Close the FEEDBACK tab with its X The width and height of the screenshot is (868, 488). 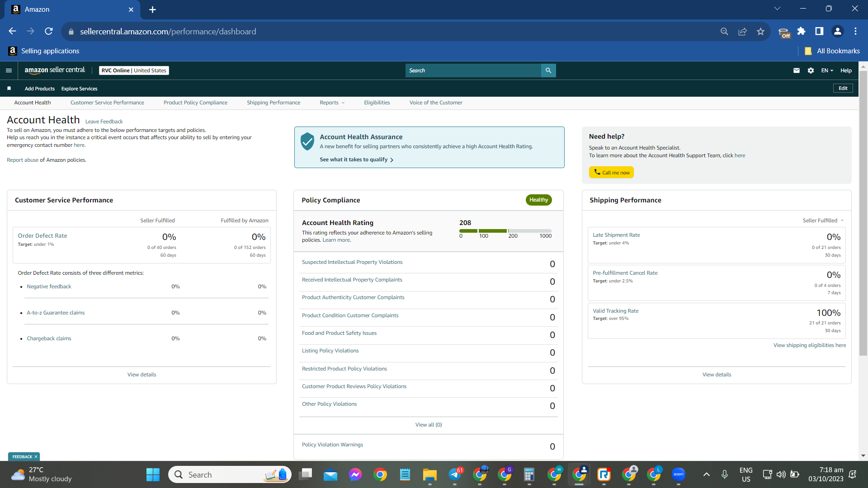(x=36, y=457)
